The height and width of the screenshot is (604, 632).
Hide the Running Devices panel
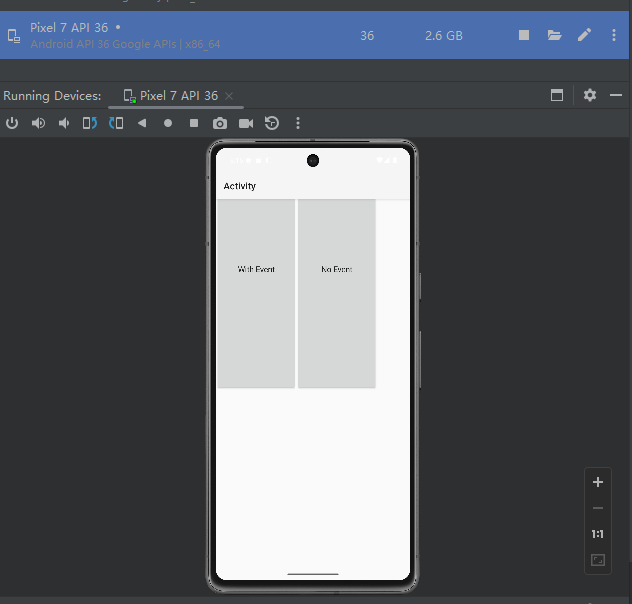615,95
